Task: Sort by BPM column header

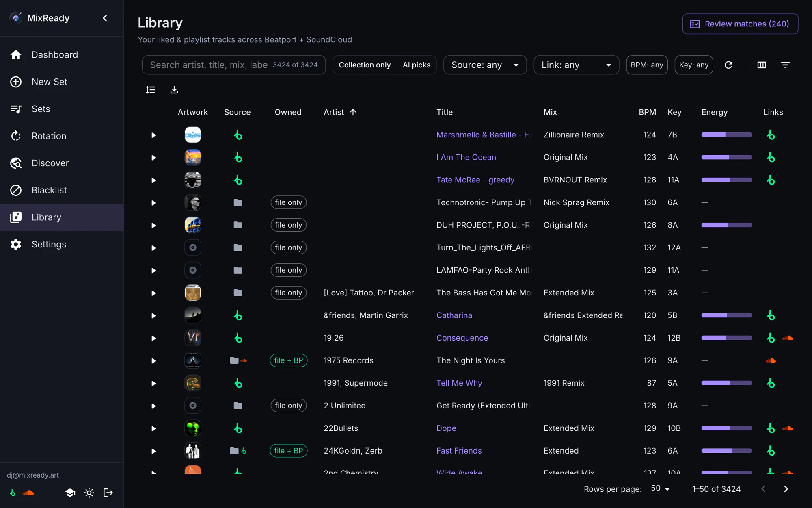Action: (647, 112)
